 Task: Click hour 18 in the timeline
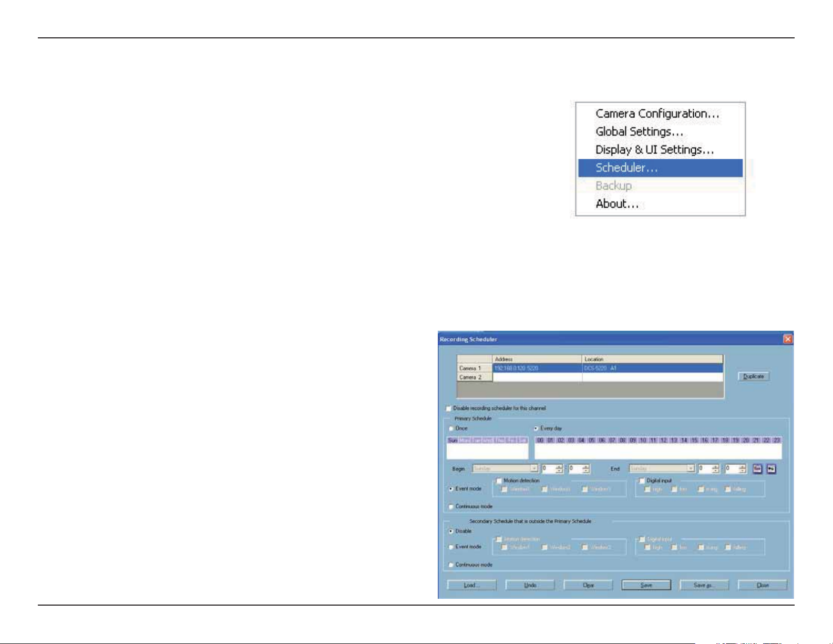[x=725, y=440]
